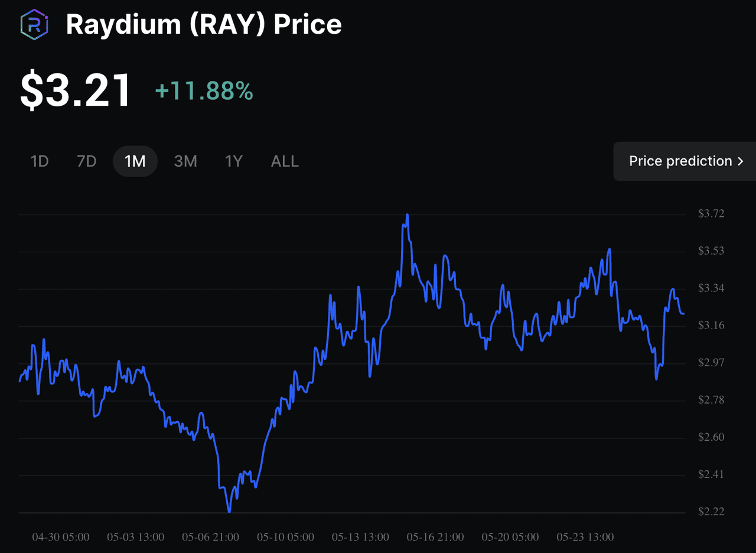Click the $2.78 axis label
756x553 pixels.
[x=711, y=400]
